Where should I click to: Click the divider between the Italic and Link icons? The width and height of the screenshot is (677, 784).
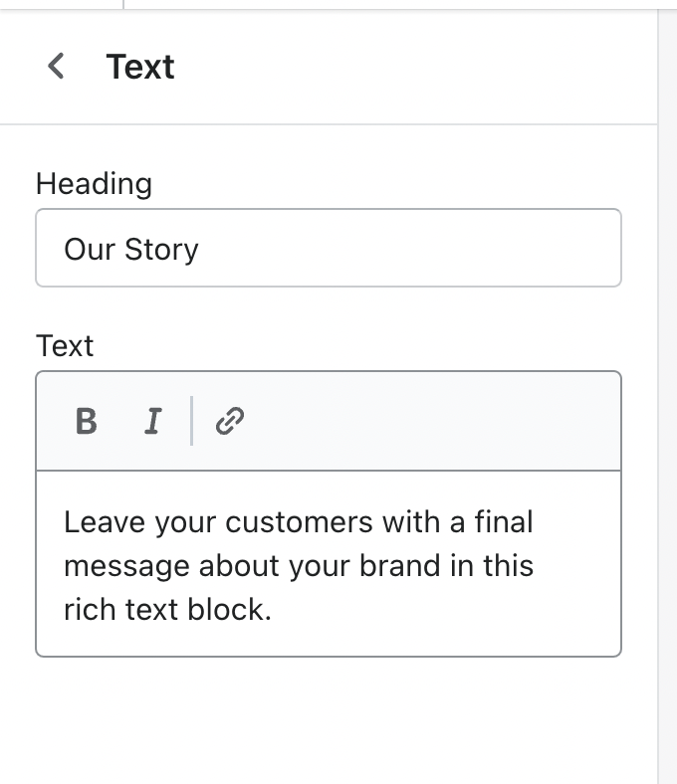click(192, 422)
